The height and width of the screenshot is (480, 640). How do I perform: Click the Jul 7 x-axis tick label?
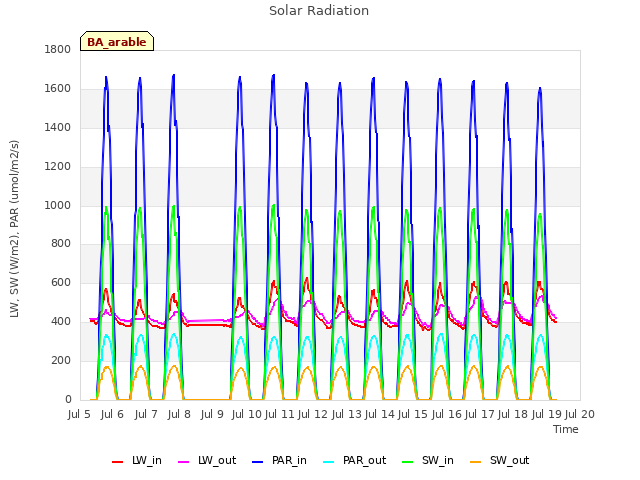click(x=146, y=414)
